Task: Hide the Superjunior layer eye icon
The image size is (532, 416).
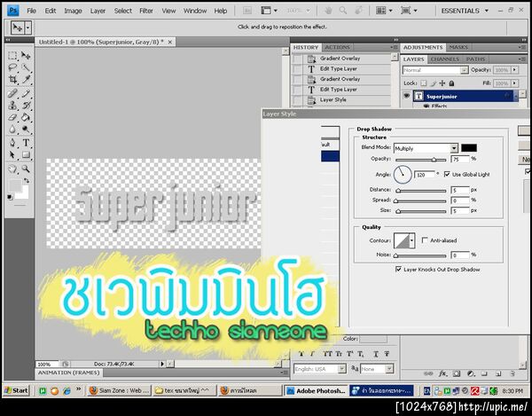Action: pos(406,96)
